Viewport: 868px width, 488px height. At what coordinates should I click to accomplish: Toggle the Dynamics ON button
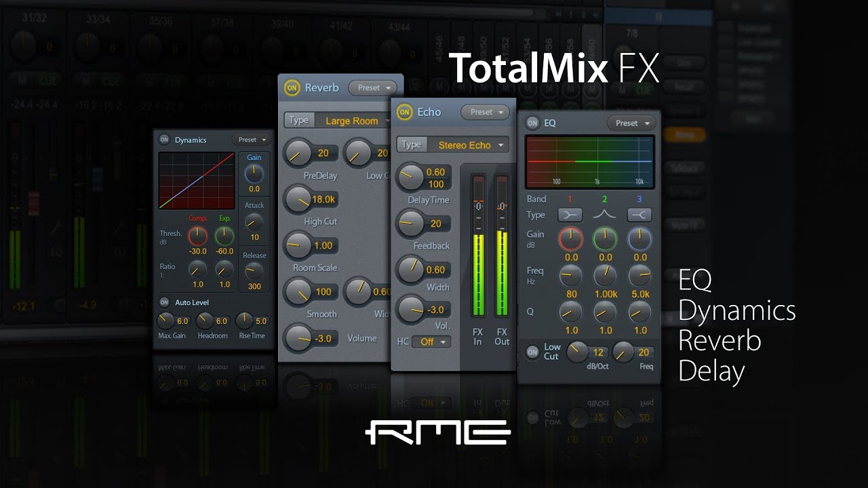[165, 140]
